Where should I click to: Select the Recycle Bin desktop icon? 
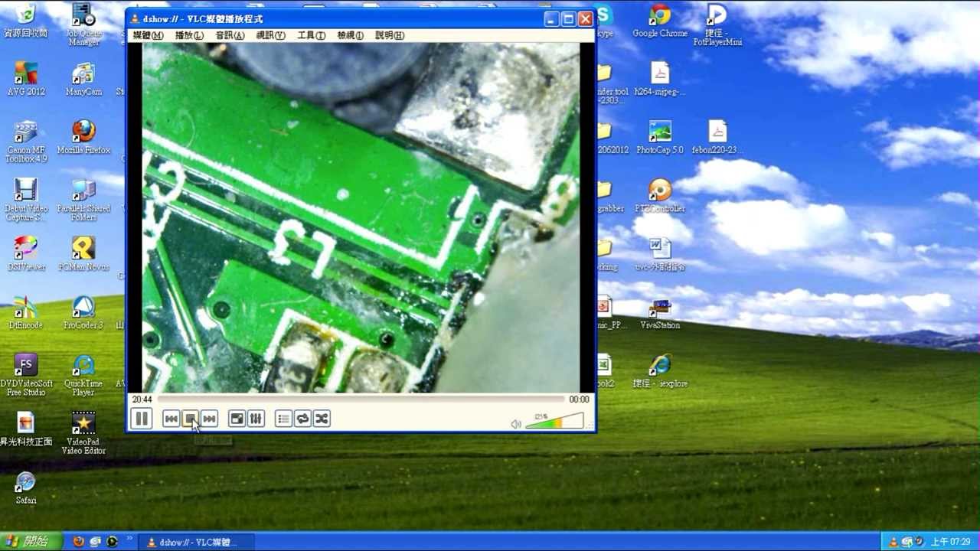pos(26,21)
